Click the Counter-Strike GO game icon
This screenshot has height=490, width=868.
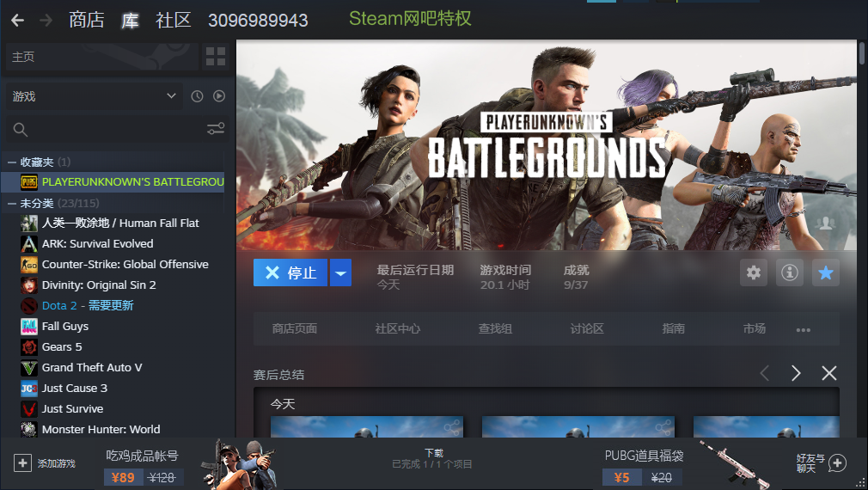28,264
